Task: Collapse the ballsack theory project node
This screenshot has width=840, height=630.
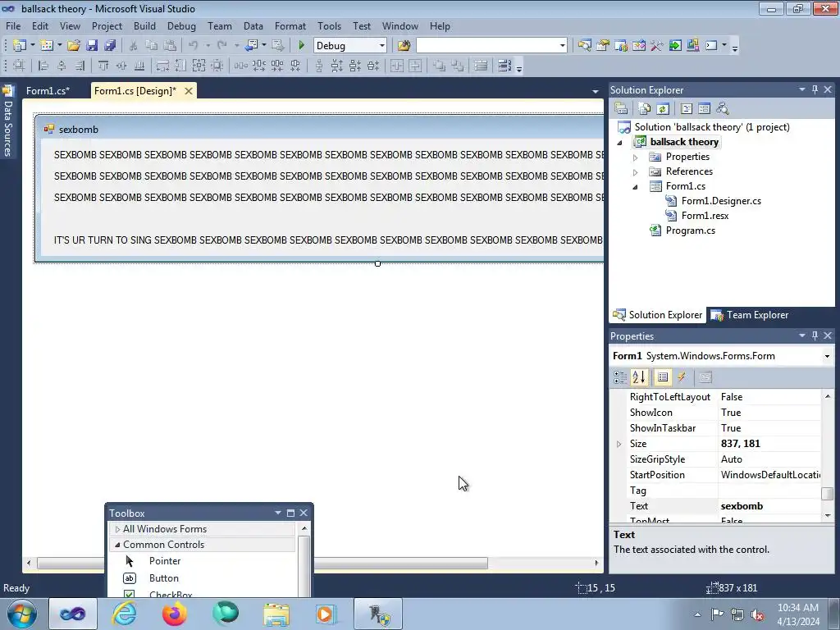Action: point(620,143)
